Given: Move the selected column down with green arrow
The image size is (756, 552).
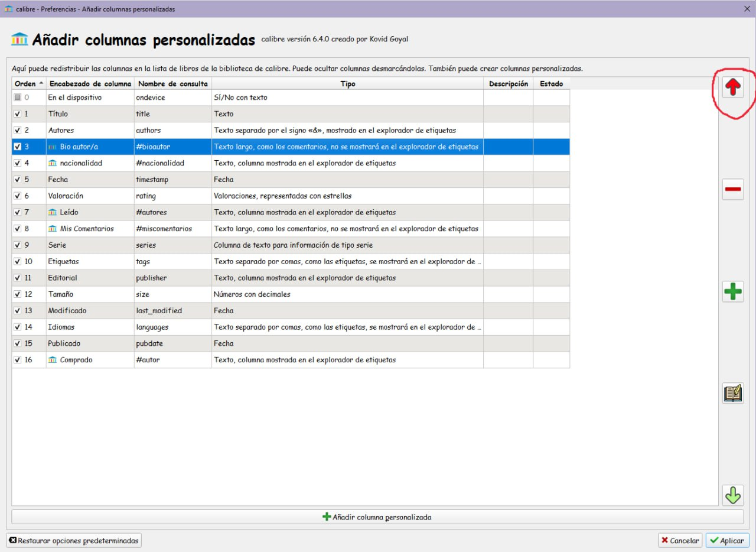Looking at the screenshot, I should (733, 495).
